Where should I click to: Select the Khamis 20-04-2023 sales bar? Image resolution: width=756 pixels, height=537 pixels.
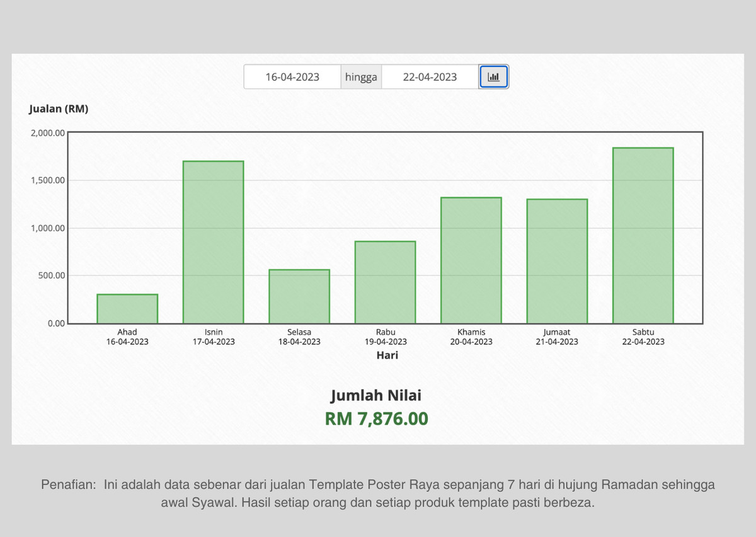click(x=471, y=260)
